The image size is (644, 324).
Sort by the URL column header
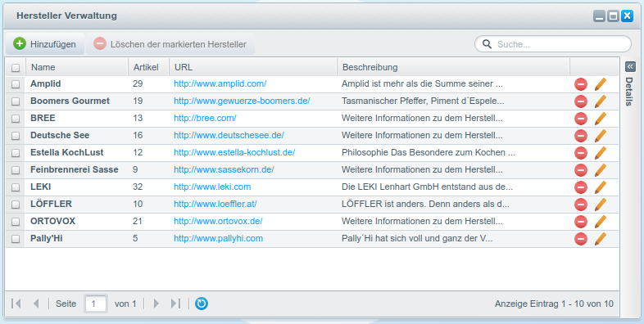coord(253,67)
